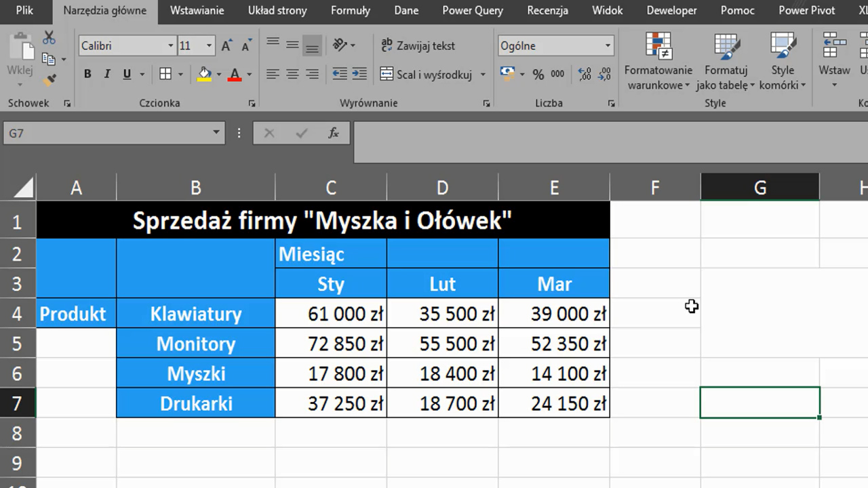
Task: Click the Scal i wyśrodkuj button
Action: coord(426,75)
